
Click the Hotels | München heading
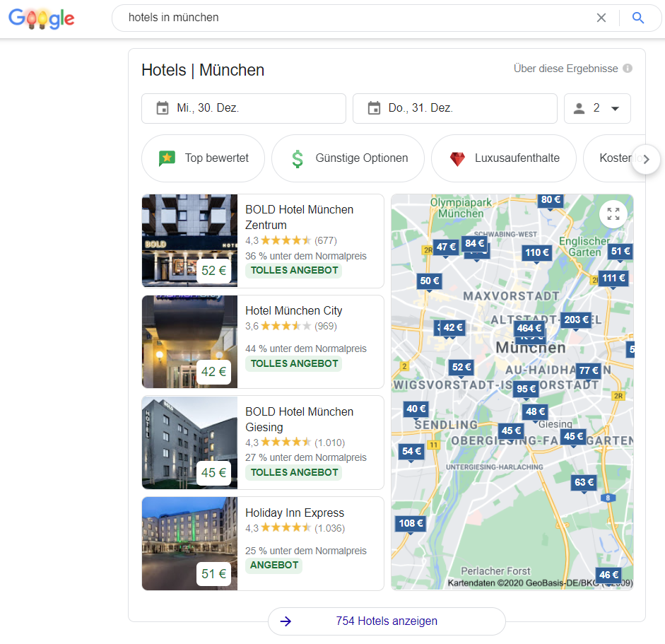(x=203, y=70)
